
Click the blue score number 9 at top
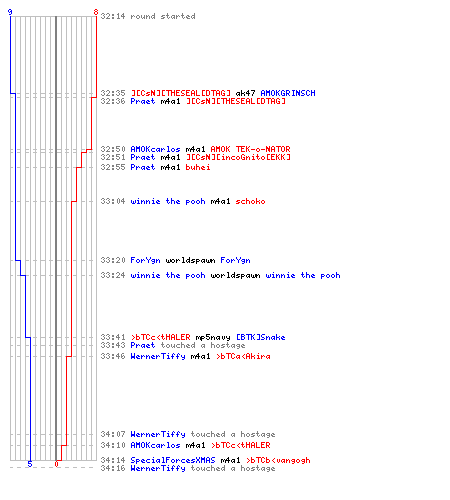10,12
